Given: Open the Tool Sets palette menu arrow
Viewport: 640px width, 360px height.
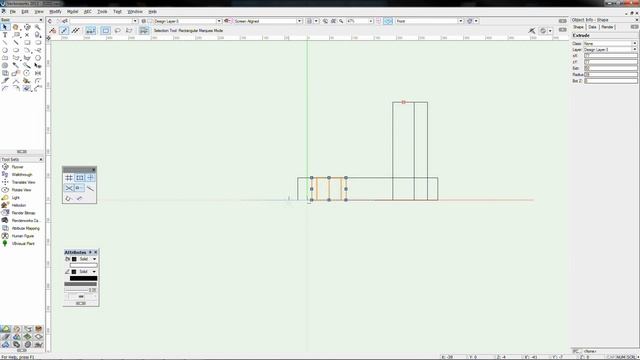Looking at the screenshot, I should click(x=41, y=160).
